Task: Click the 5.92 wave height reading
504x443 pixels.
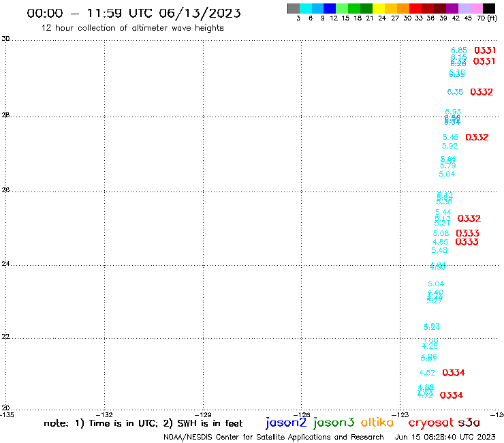Action: (450, 146)
